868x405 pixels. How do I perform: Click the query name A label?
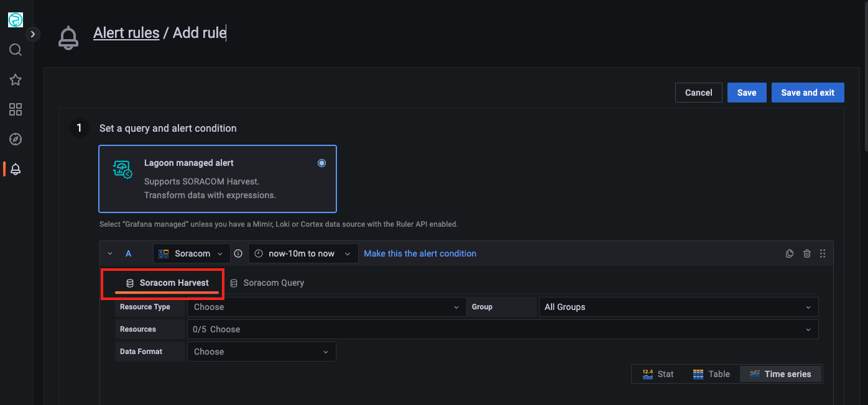pos(129,253)
